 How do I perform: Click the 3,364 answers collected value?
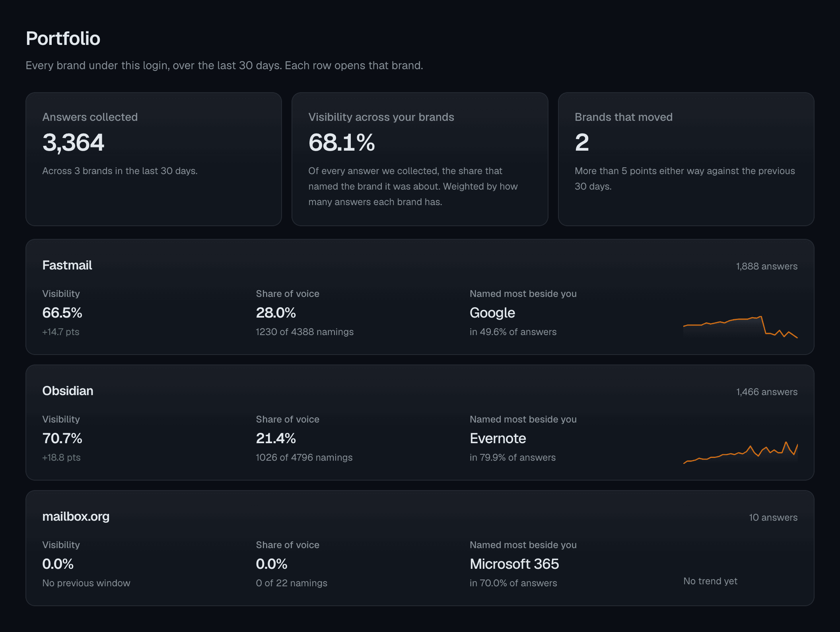pos(73,142)
